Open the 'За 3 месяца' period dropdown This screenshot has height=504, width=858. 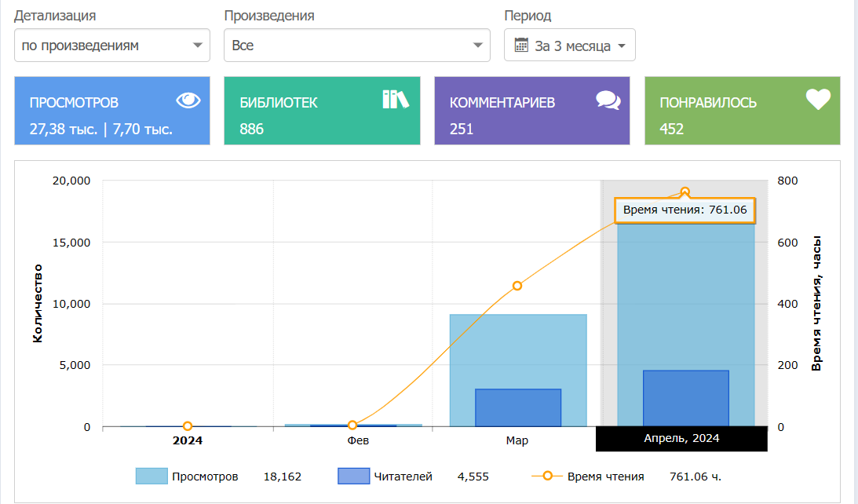pos(570,46)
